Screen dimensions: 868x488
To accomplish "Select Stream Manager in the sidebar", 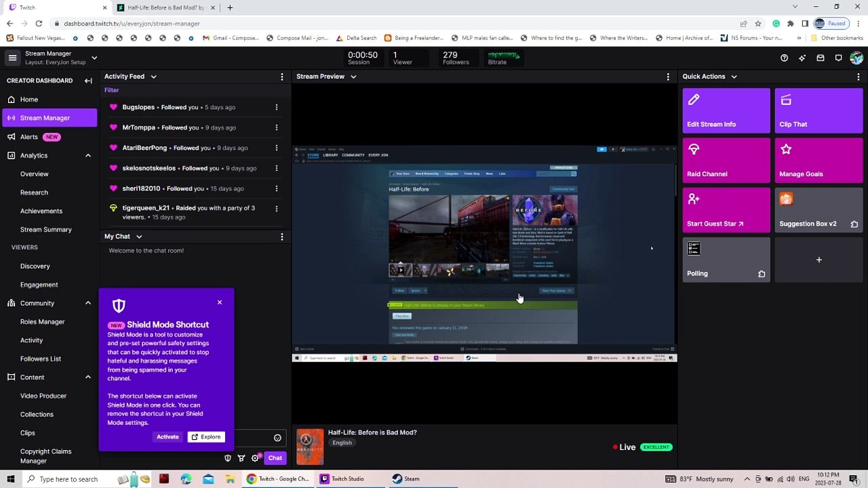I will (x=49, y=118).
